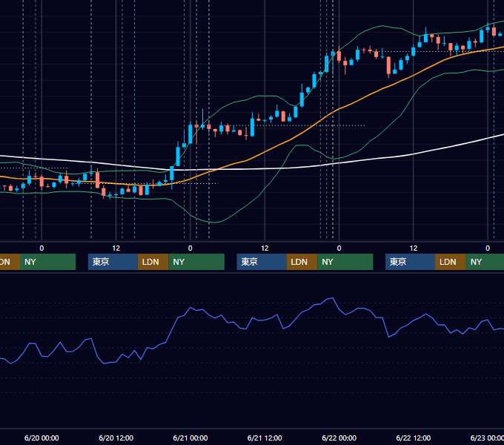The height and width of the screenshot is (445, 504).
Task: Select the LDN session block for 6/20
Action: click(x=153, y=262)
